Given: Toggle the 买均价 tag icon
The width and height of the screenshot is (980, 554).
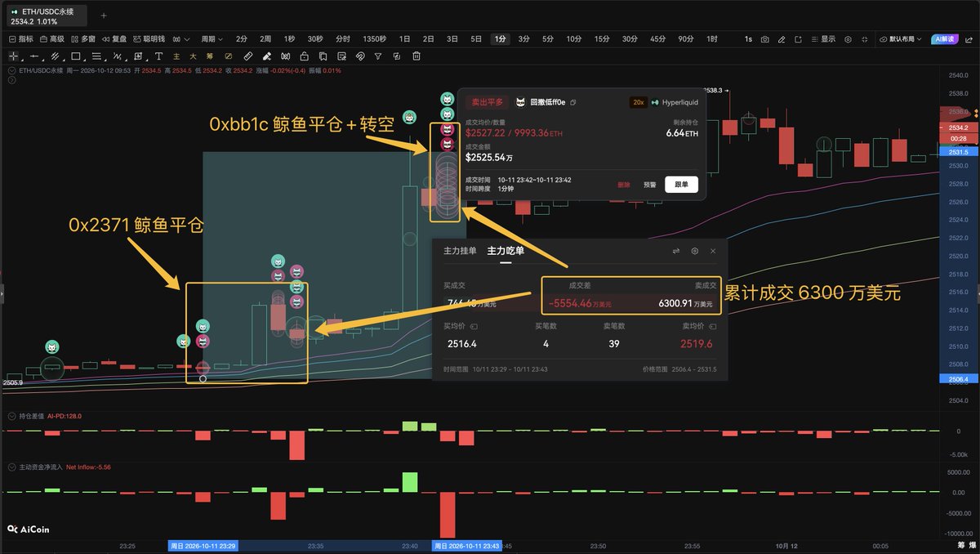Looking at the screenshot, I should point(474,327).
